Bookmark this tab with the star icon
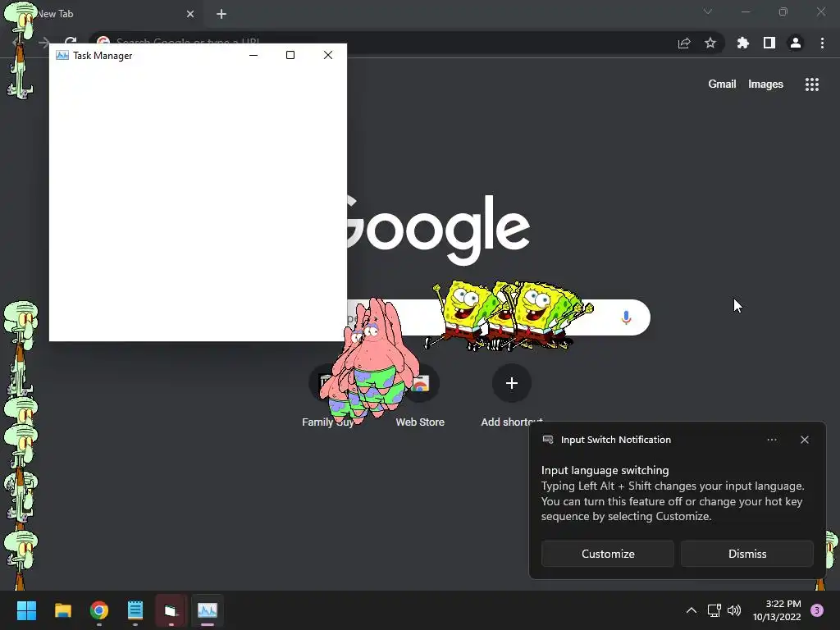 [710, 43]
